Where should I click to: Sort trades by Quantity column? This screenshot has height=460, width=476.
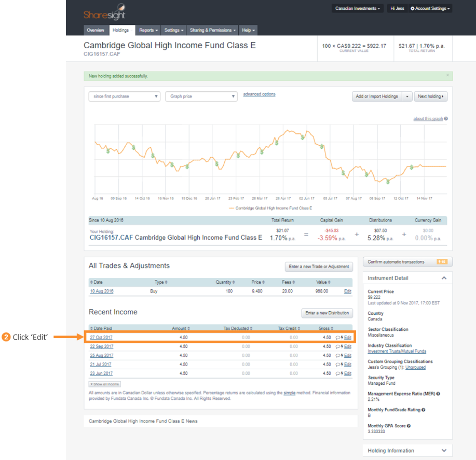pyautogui.click(x=225, y=282)
